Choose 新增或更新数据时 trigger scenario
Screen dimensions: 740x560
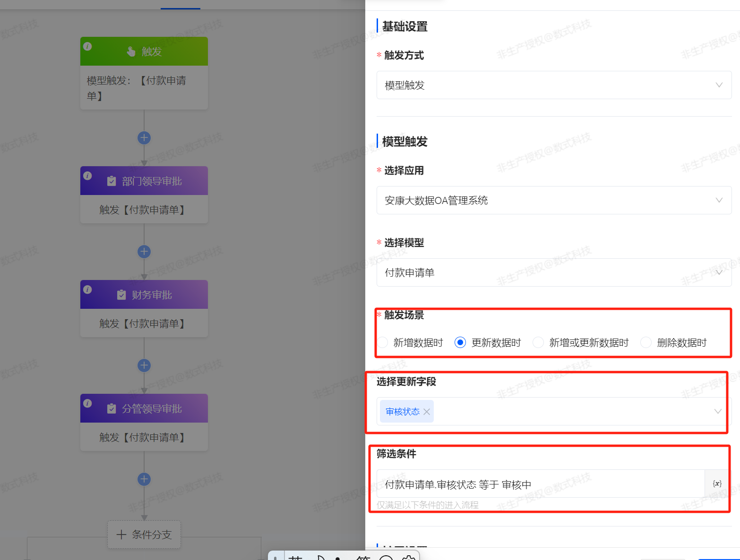click(x=580, y=342)
